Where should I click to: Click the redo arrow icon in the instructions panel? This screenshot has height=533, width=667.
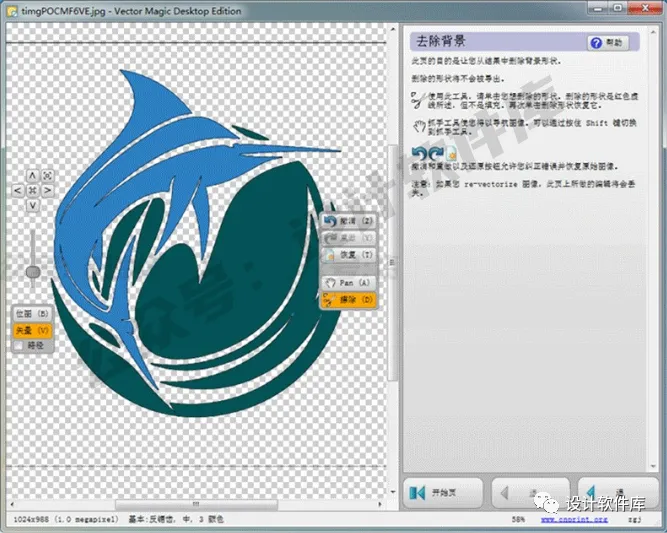436,153
